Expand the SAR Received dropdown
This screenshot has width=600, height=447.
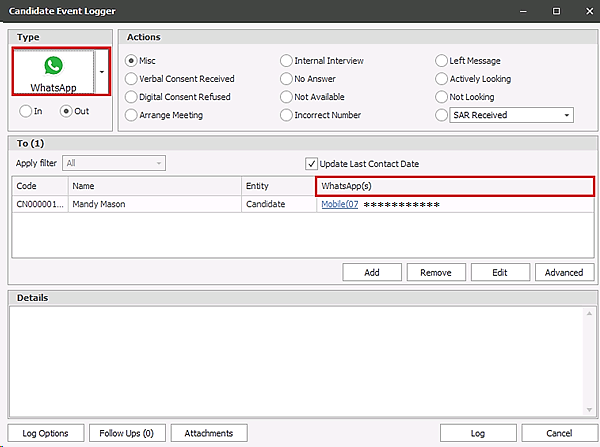(x=567, y=115)
